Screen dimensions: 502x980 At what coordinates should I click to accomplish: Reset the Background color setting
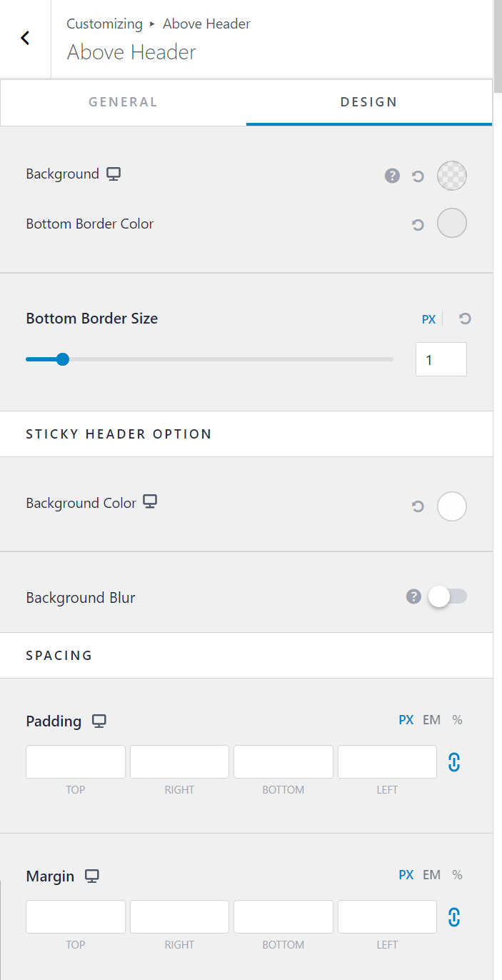click(x=418, y=176)
